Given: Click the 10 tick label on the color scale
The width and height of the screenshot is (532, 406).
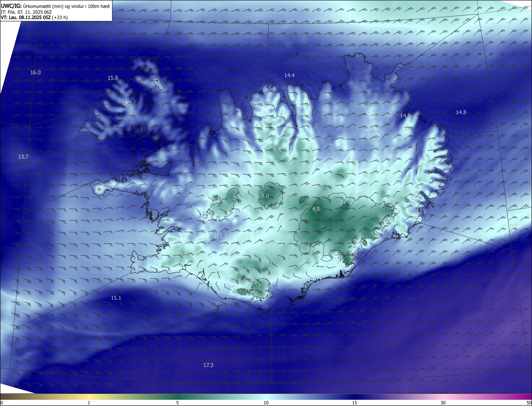Looking at the screenshot, I should pos(266,403).
